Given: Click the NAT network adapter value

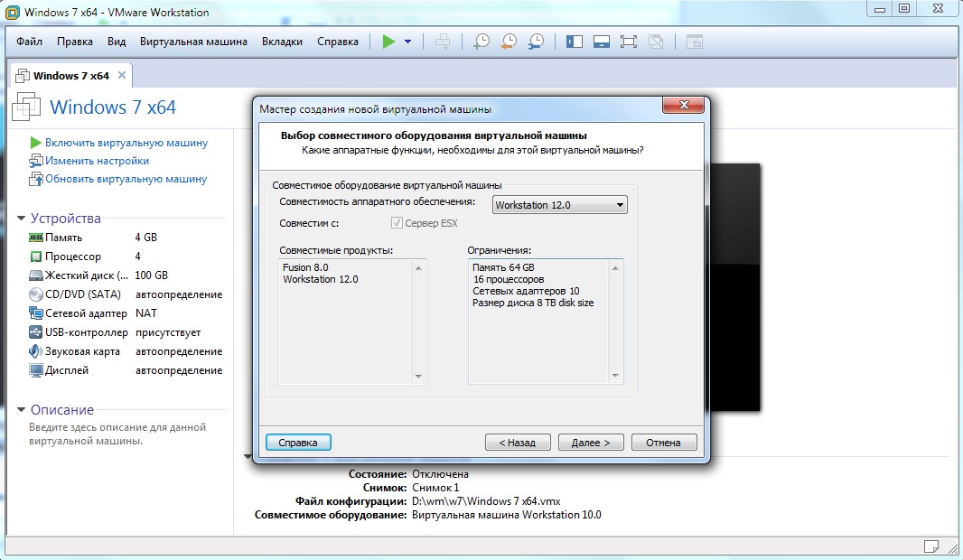Looking at the screenshot, I should click(x=146, y=313).
